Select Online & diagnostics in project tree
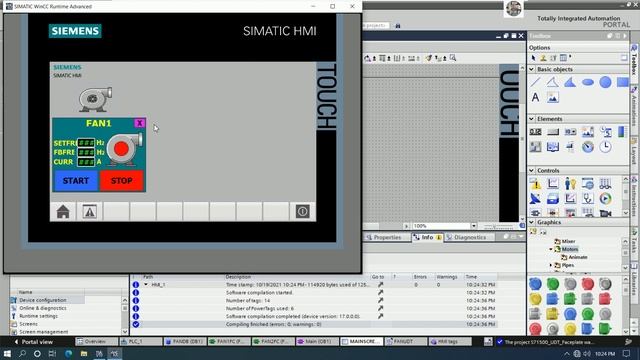This screenshot has width=640, height=360. tap(42, 308)
